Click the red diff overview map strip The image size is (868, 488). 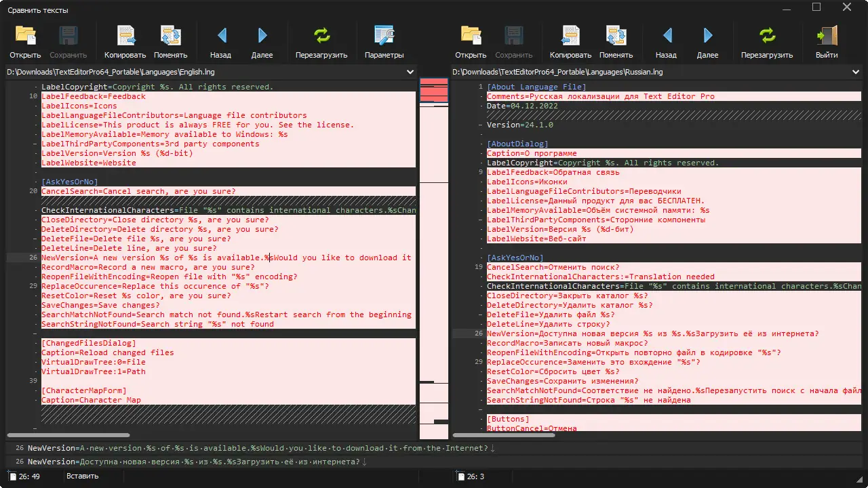coord(434,91)
